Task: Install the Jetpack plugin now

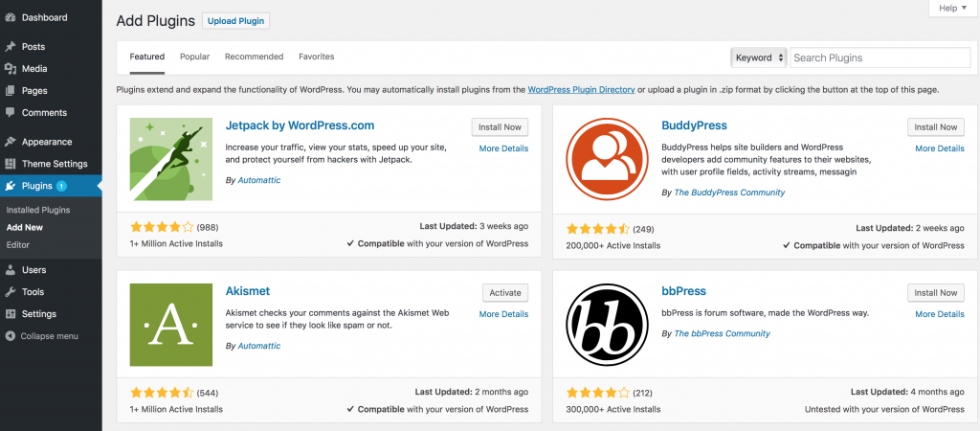Action: pyautogui.click(x=500, y=127)
